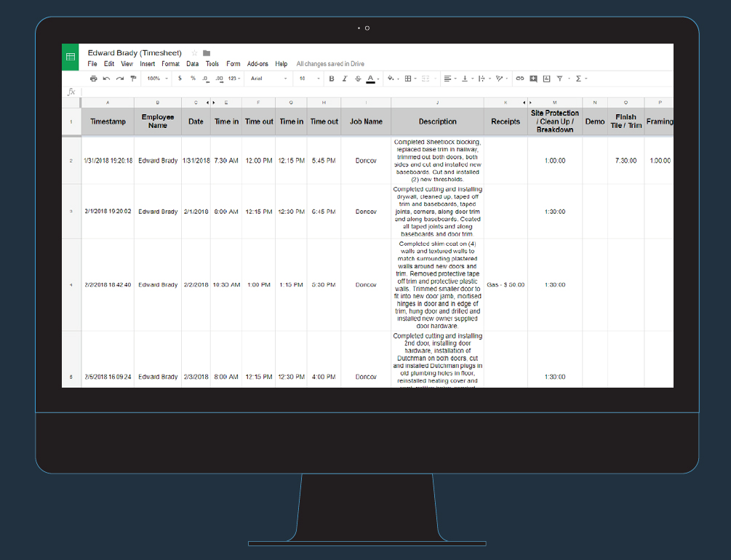Toggle Italic formatting
Screen dimensions: 731x560
point(345,79)
